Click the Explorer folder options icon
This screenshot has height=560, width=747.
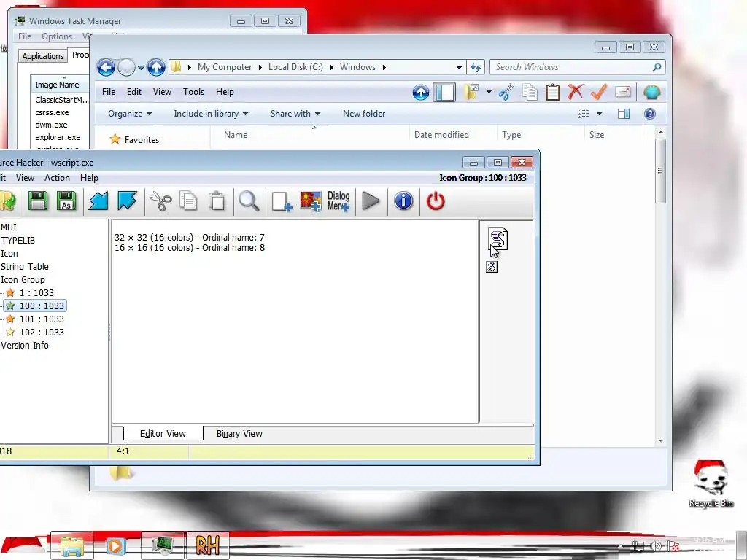(472, 92)
